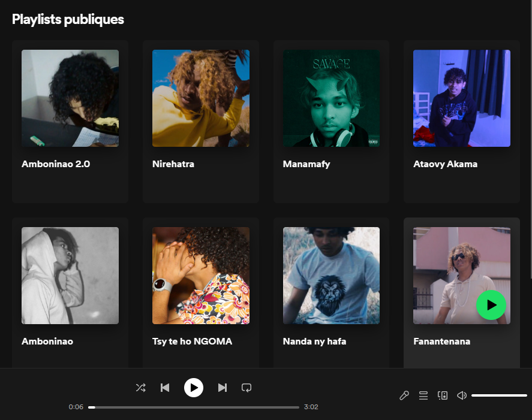Skip to next track
This screenshot has width=532, height=420.
[x=223, y=388]
